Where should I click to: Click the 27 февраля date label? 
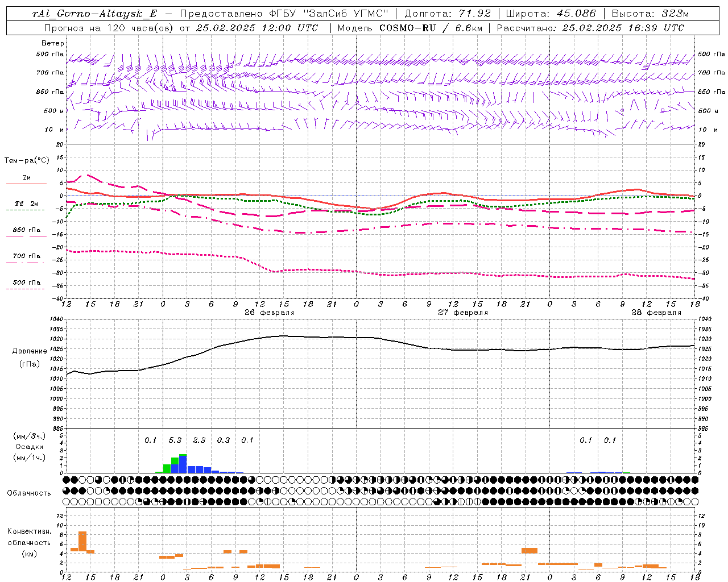pyautogui.click(x=463, y=313)
